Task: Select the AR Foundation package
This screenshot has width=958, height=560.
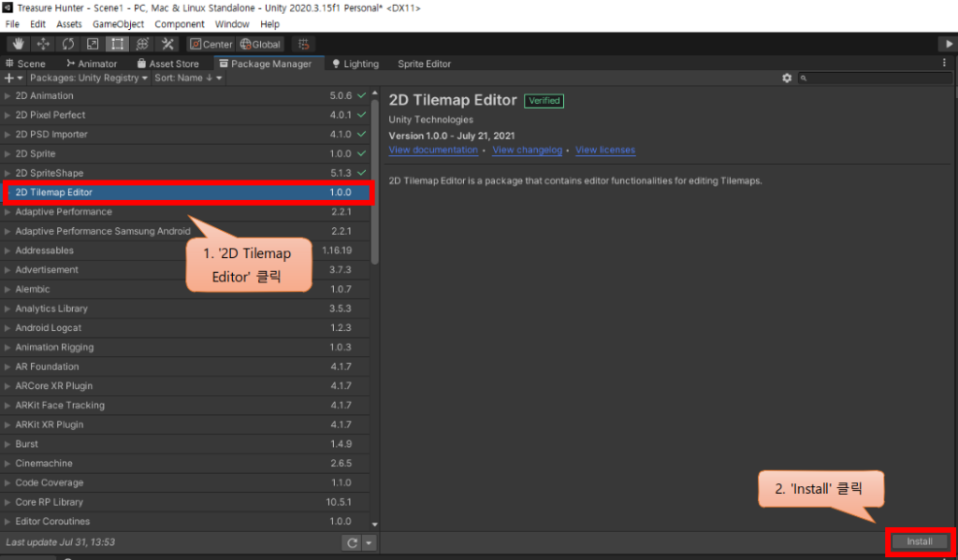Action: click(186, 366)
